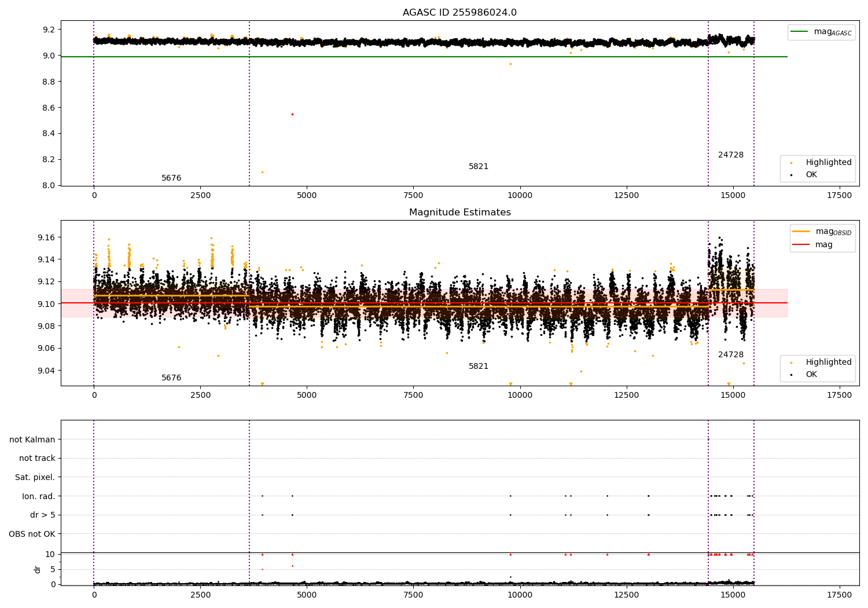Click the 9.10 y-axis tick label

[x=45, y=304]
